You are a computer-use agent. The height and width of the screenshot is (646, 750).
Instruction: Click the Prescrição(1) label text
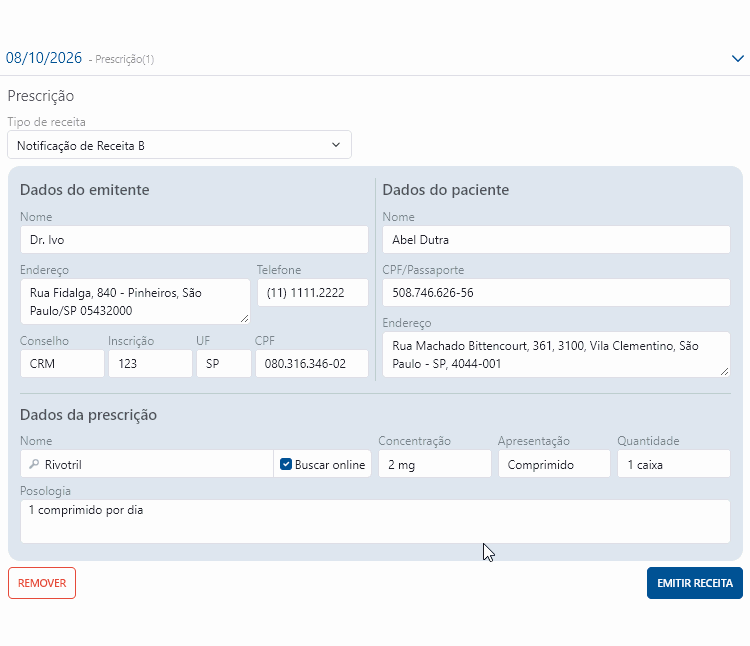(124, 59)
